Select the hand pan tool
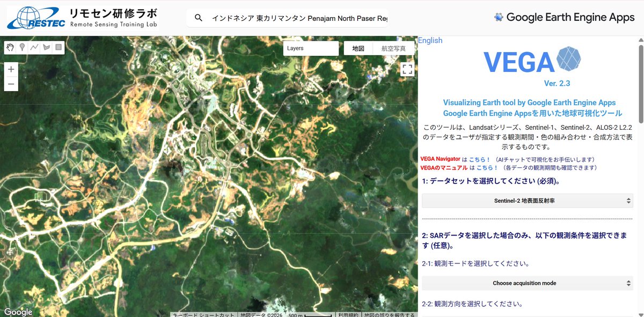The height and width of the screenshot is (317, 644). [10, 47]
